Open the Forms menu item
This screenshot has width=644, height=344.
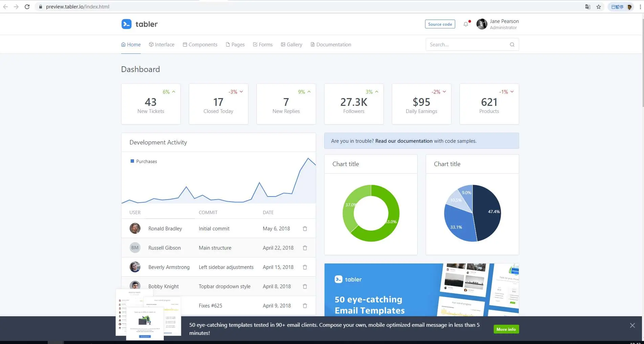263,45
